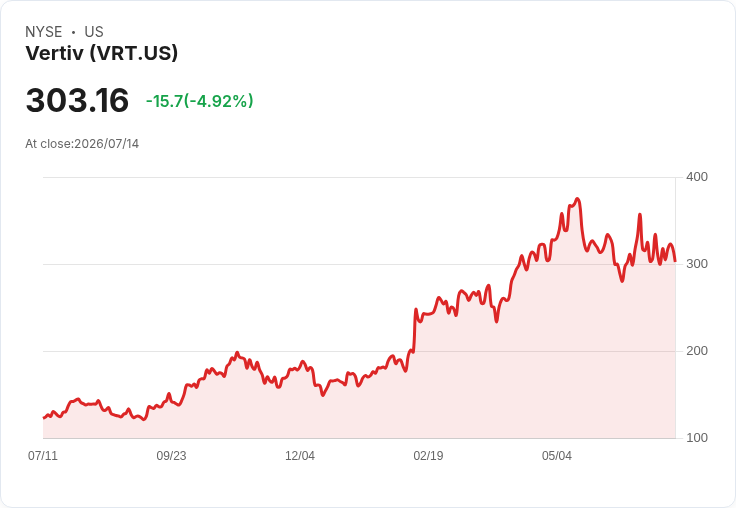Click the leftmost start of the price line
Screen dimensions: 736x508
44,417
